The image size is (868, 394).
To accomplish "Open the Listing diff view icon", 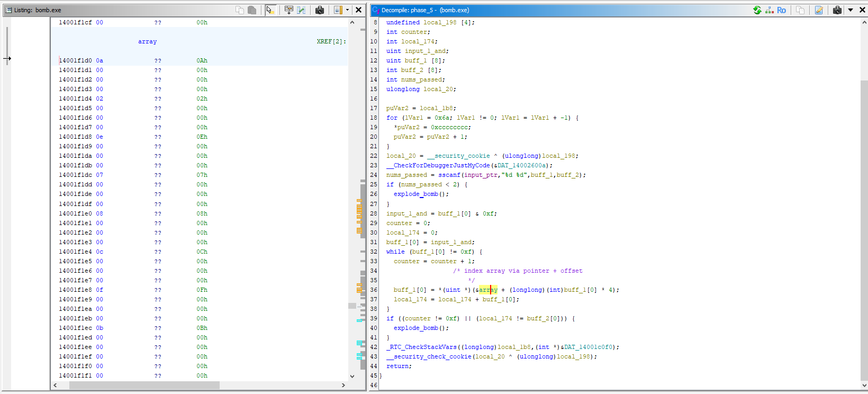I will 301,10.
